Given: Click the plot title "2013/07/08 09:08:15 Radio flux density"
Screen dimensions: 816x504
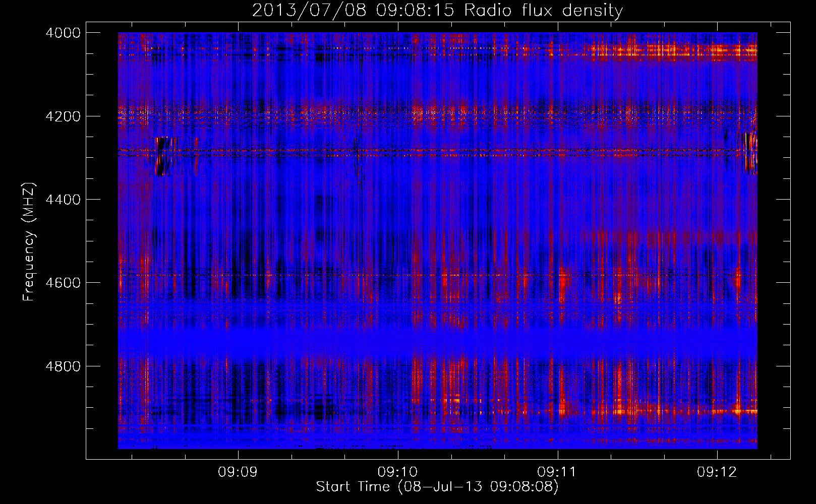Looking at the screenshot, I should [x=437, y=10].
